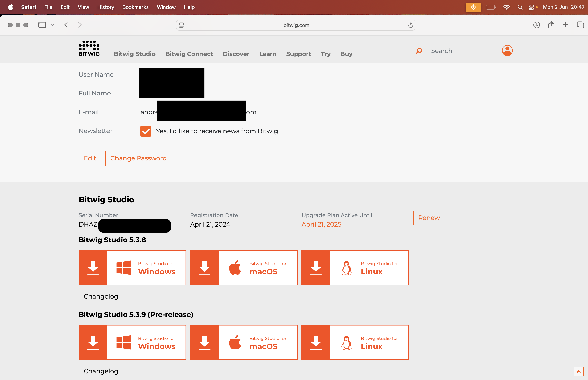Open Safari's View menu

tap(83, 7)
